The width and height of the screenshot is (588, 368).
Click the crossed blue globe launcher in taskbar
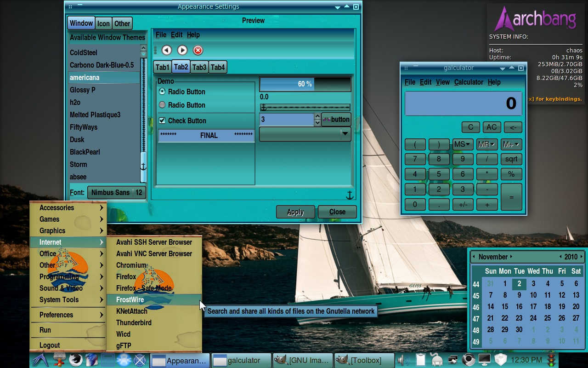(x=140, y=360)
